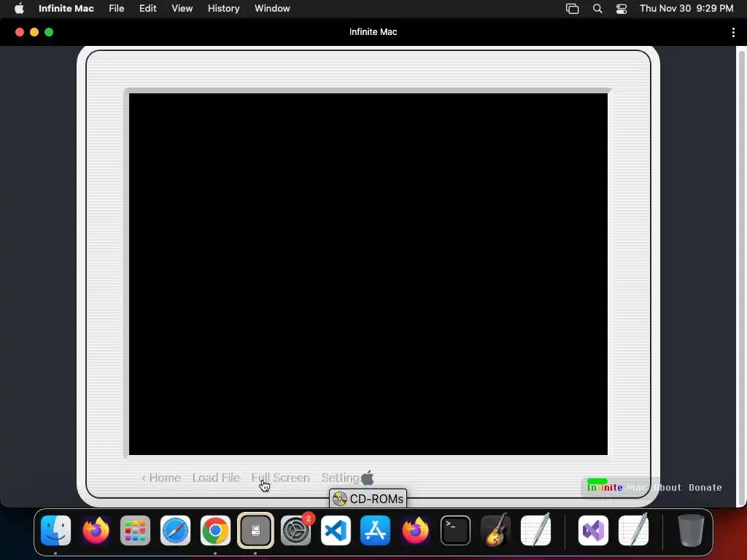
Task: Enter Full Screen mode for the emulator
Action: point(281,478)
